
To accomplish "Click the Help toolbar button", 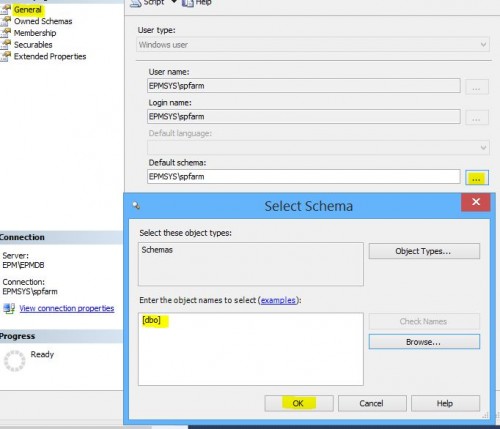I will [197, 3].
